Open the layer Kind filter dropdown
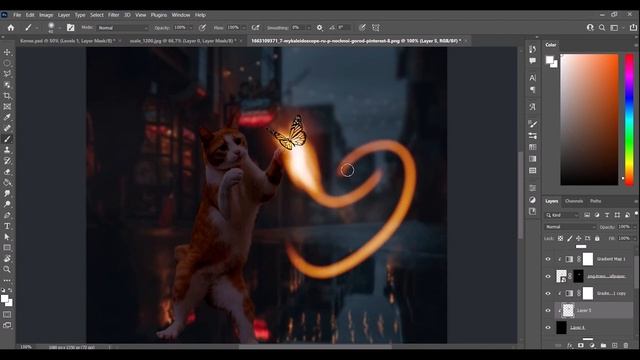This screenshot has width=640, height=360. pos(562,215)
